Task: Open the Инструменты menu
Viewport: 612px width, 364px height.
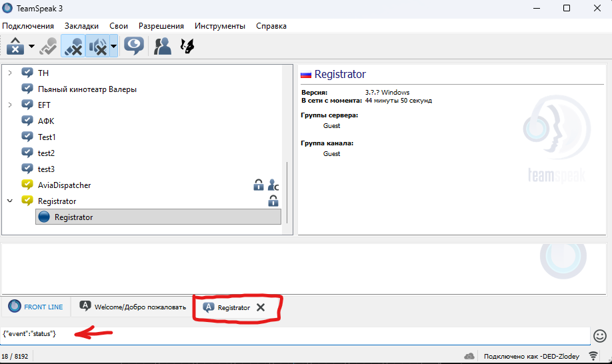Action: tap(220, 26)
